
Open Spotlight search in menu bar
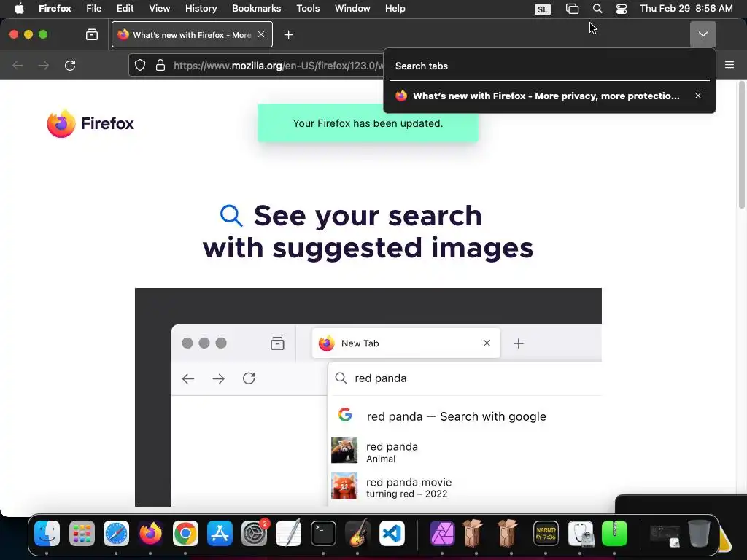(597, 9)
